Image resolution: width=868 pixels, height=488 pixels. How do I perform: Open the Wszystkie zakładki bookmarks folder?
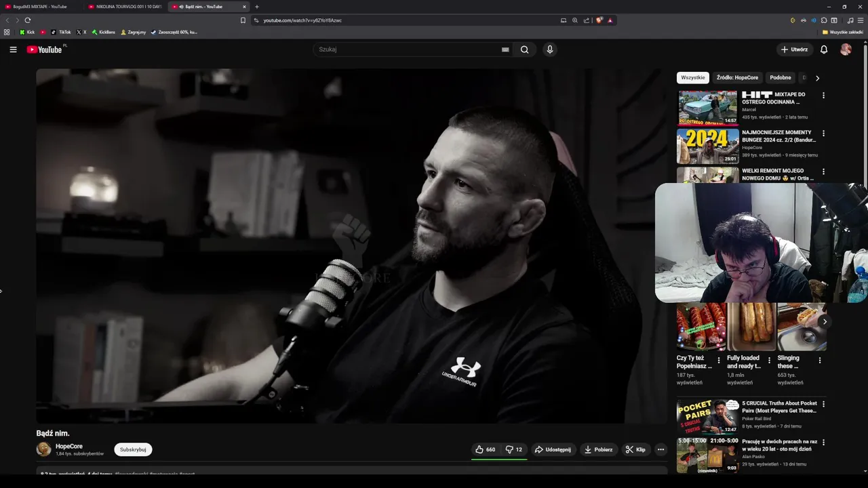tap(842, 32)
